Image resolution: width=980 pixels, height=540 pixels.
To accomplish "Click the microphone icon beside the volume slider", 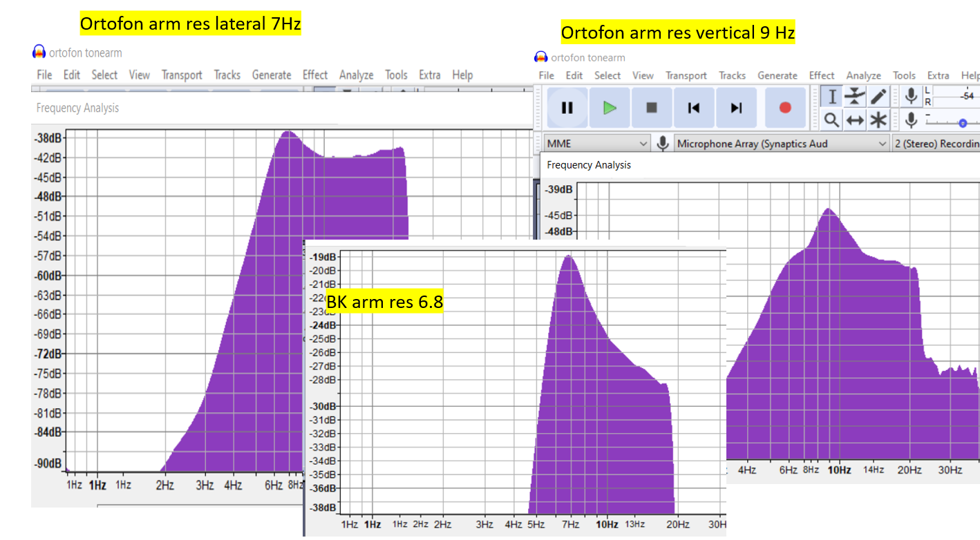I will pos(912,120).
